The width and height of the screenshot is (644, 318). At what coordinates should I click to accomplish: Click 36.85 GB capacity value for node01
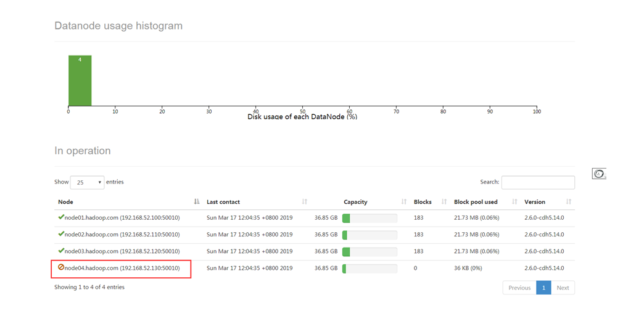coord(326,217)
